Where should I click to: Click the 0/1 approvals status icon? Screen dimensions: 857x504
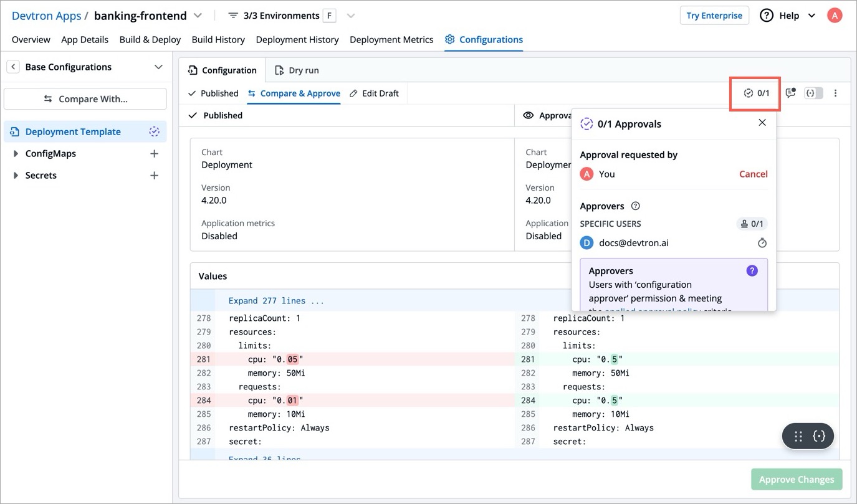[755, 93]
